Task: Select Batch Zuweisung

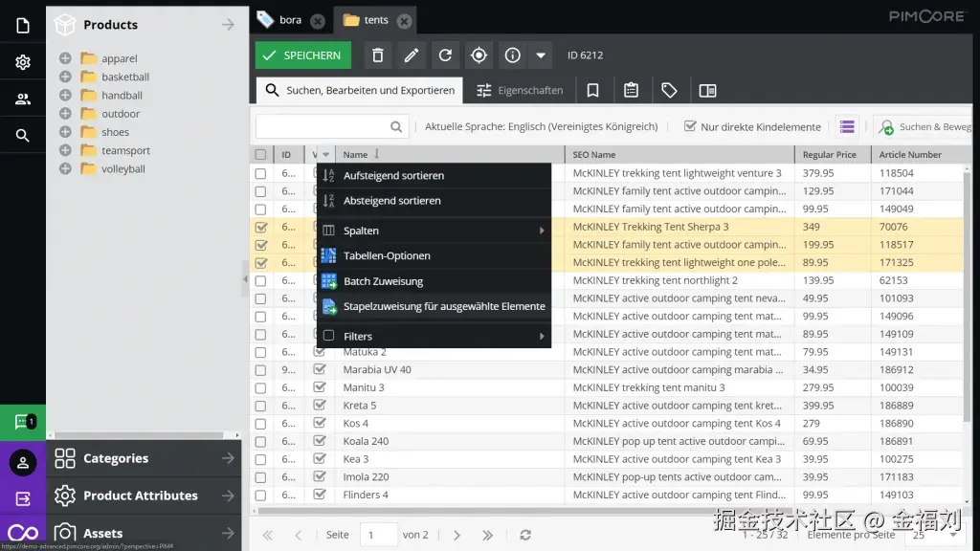Action: click(x=434, y=281)
